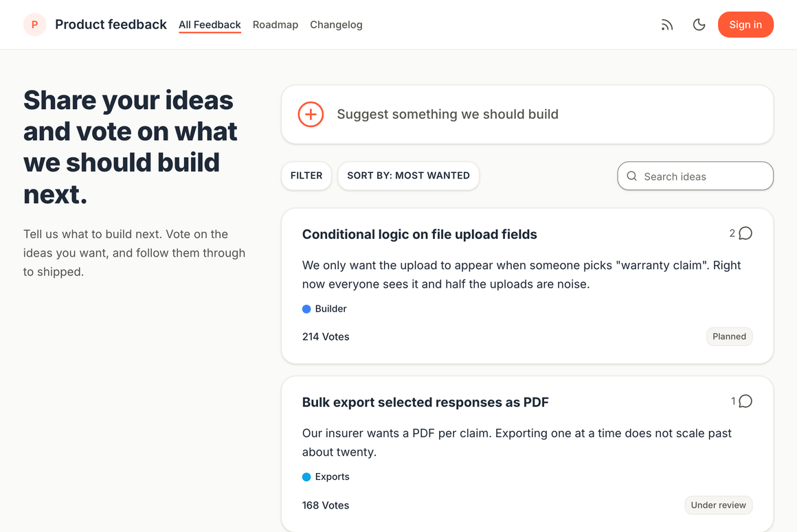
Task: Click the search magnifier icon
Action: click(632, 176)
